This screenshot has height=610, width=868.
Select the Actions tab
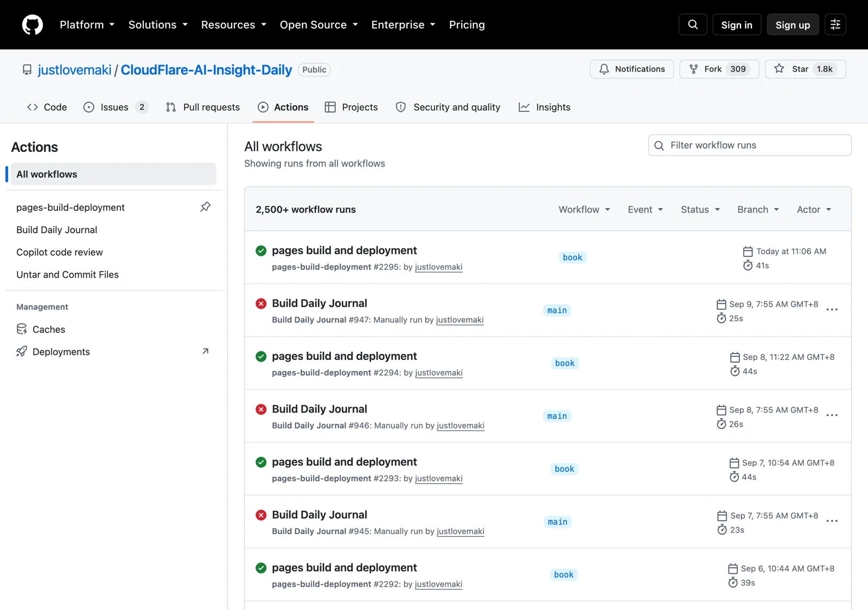283,107
